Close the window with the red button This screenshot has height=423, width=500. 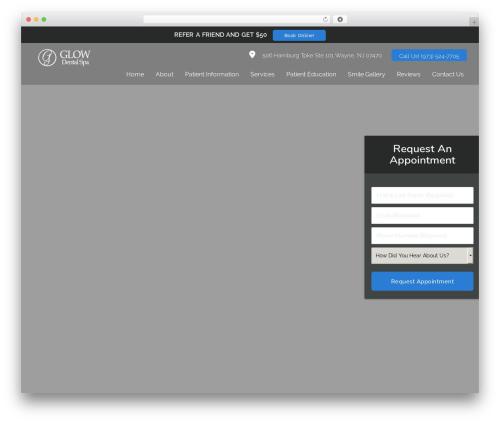click(x=29, y=19)
